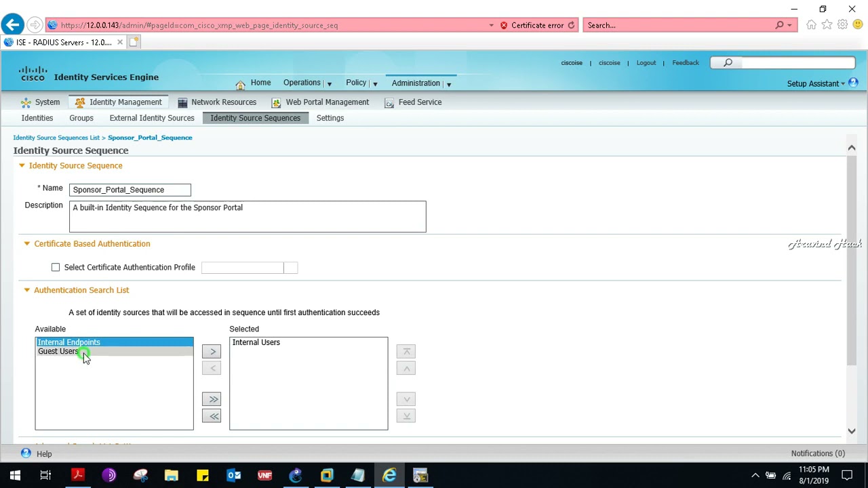Open the address bar history dropdown arrow
The width and height of the screenshot is (868, 488).
491,25
